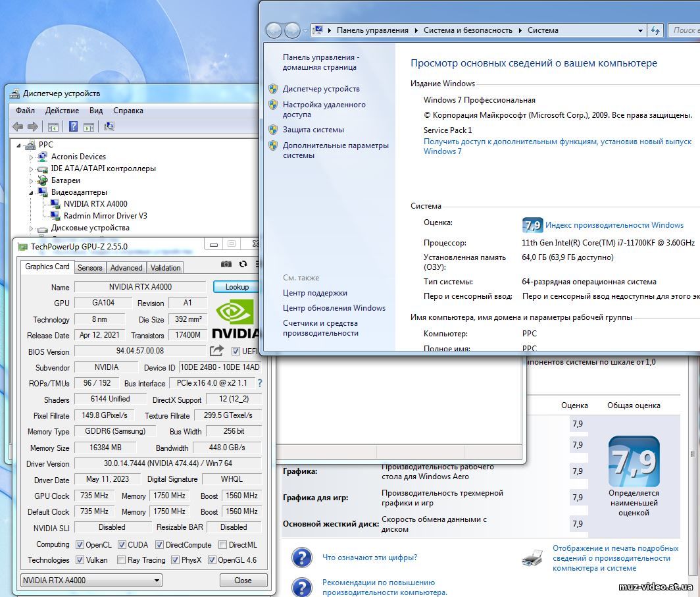Click the printer icon for detailed system report

tap(532, 558)
